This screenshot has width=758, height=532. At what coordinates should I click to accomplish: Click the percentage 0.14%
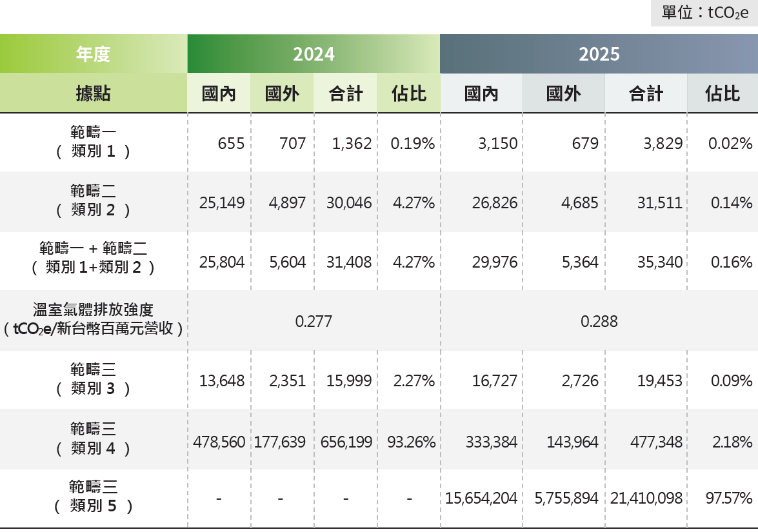[x=732, y=203]
